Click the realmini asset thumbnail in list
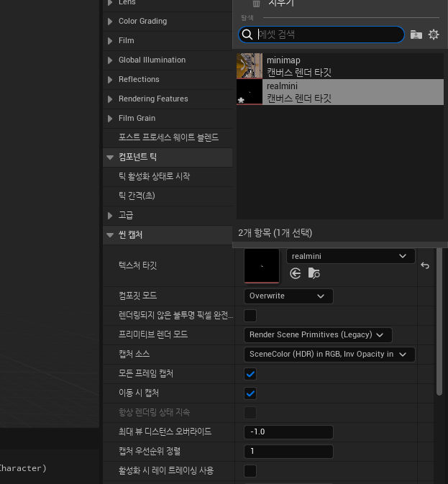 250,92
